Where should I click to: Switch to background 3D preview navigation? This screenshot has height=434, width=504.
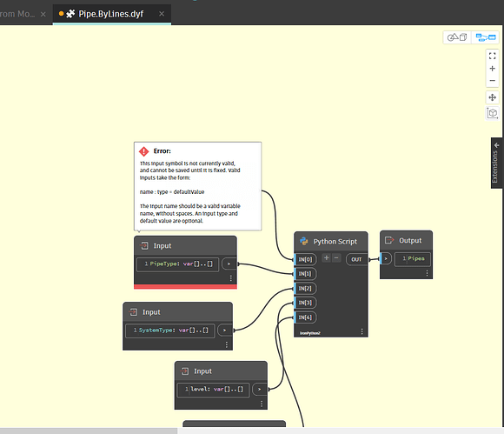(457, 37)
